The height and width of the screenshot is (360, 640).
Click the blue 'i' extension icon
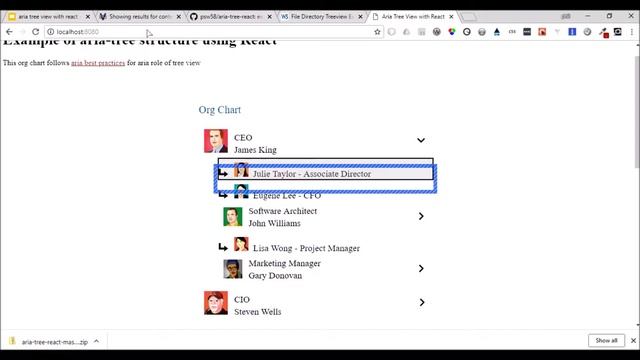(x=572, y=31)
